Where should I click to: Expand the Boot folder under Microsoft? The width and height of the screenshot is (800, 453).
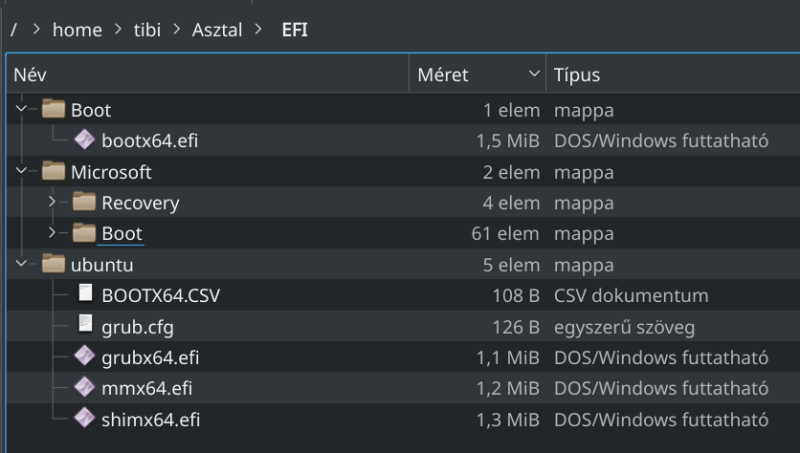(x=52, y=233)
